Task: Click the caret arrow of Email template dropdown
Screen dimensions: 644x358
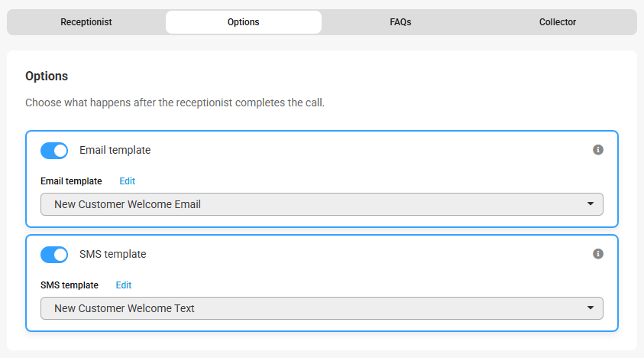Action: 590,204
